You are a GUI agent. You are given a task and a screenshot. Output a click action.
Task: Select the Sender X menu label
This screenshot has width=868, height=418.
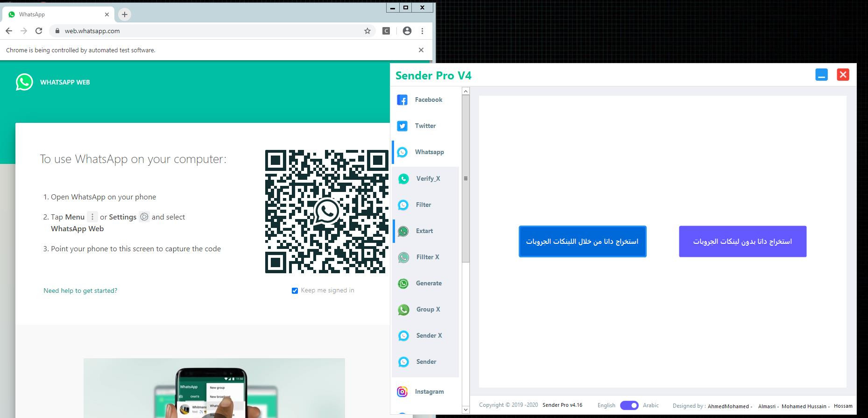click(x=429, y=336)
